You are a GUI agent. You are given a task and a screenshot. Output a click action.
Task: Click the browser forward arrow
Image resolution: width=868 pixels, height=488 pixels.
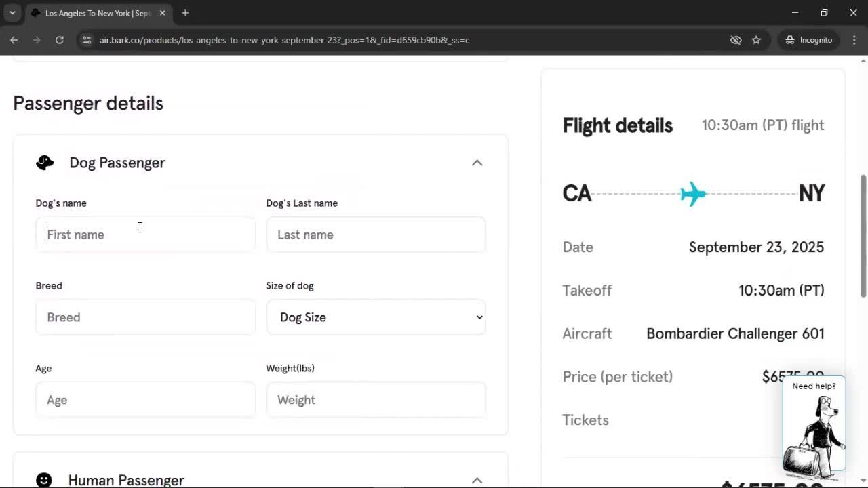coord(37,40)
